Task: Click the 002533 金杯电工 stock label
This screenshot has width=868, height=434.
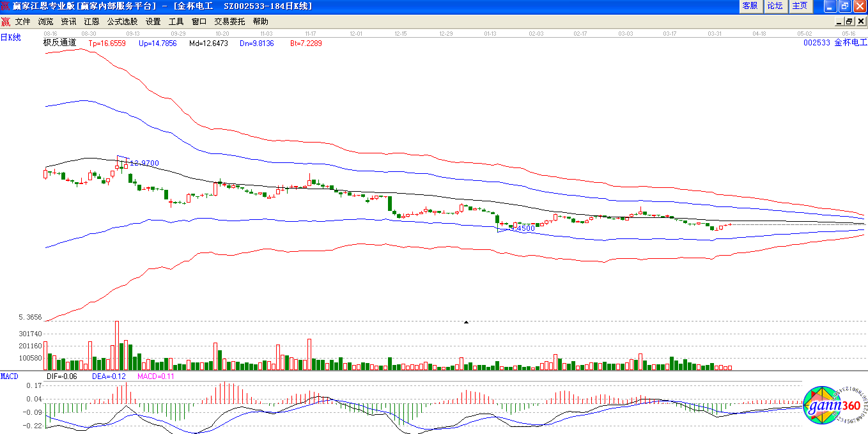Action: pyautogui.click(x=835, y=43)
